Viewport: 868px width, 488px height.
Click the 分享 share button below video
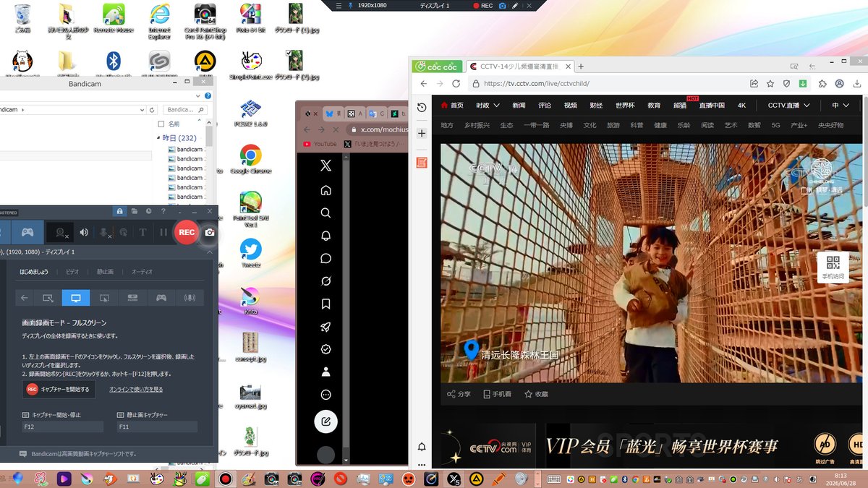(x=459, y=394)
